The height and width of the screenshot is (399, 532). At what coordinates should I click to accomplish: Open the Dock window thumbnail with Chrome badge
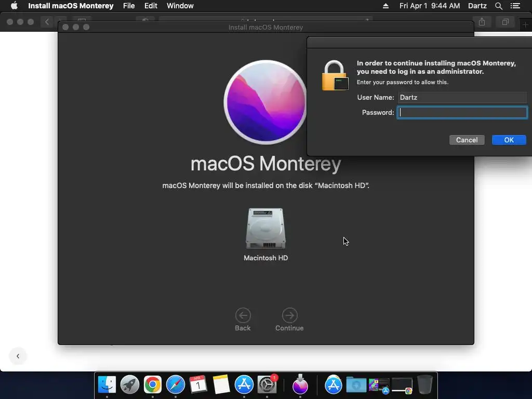pos(402,386)
